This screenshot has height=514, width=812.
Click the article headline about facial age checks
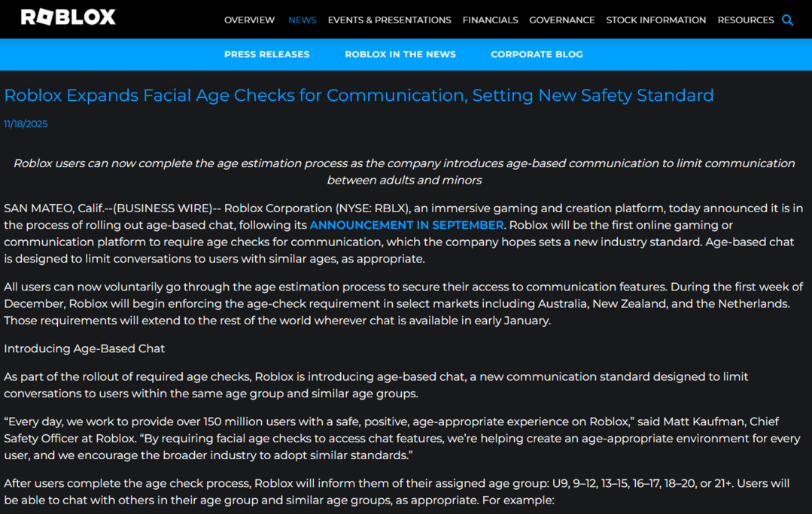(359, 96)
